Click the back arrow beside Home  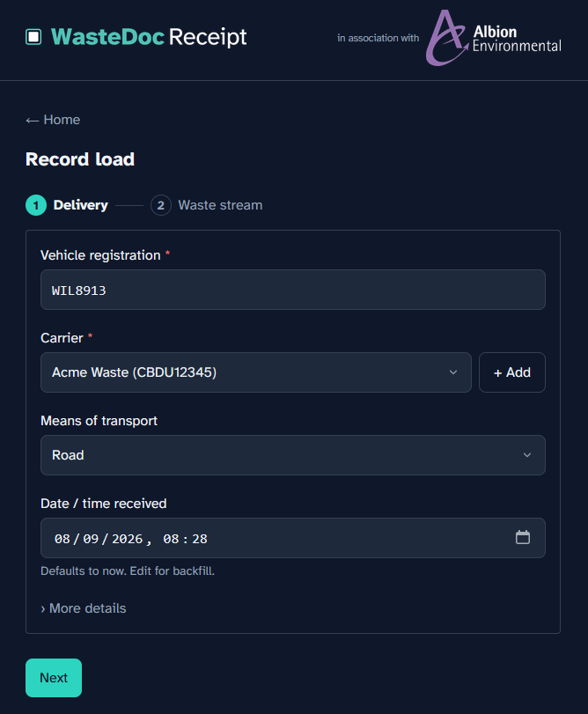pyautogui.click(x=32, y=121)
